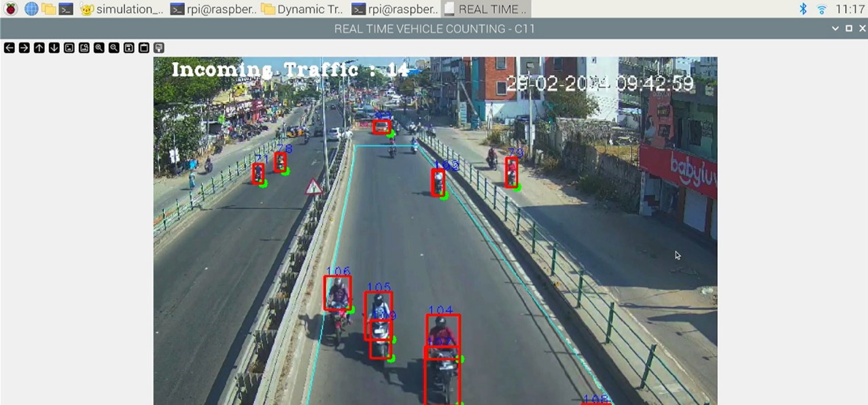The height and width of the screenshot is (405, 868).
Task: Click the rightmost paint tool icon on the toolbar
Action: 158,48
